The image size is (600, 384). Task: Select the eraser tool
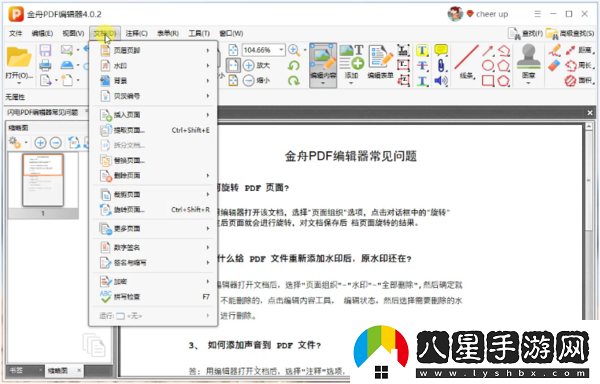coord(554,65)
